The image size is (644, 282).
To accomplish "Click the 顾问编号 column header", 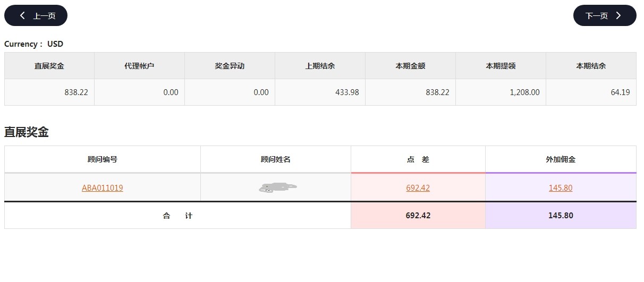I will (x=103, y=159).
